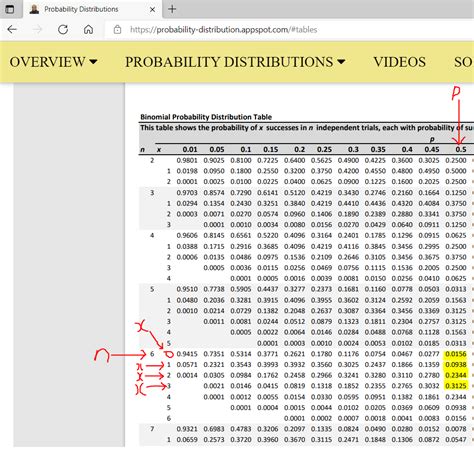Image resolution: width=474 pixels, height=453 pixels.
Task: Select the 0.9703 table cell
Action: pos(187,193)
